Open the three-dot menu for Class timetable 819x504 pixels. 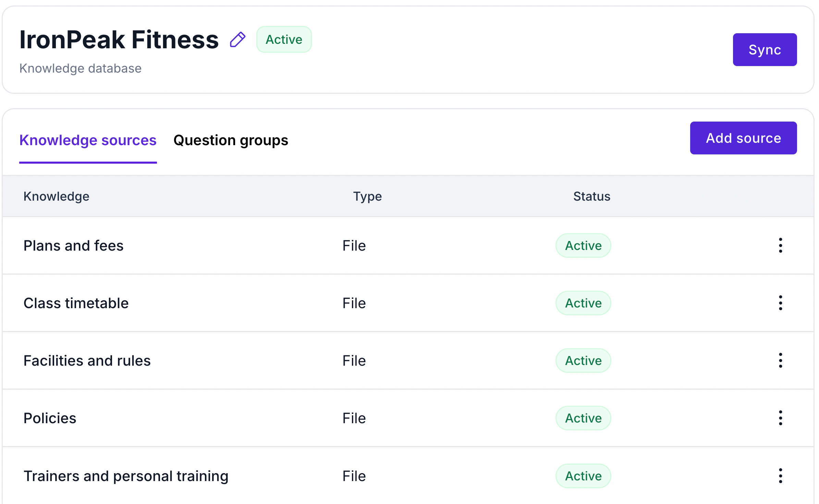click(780, 303)
